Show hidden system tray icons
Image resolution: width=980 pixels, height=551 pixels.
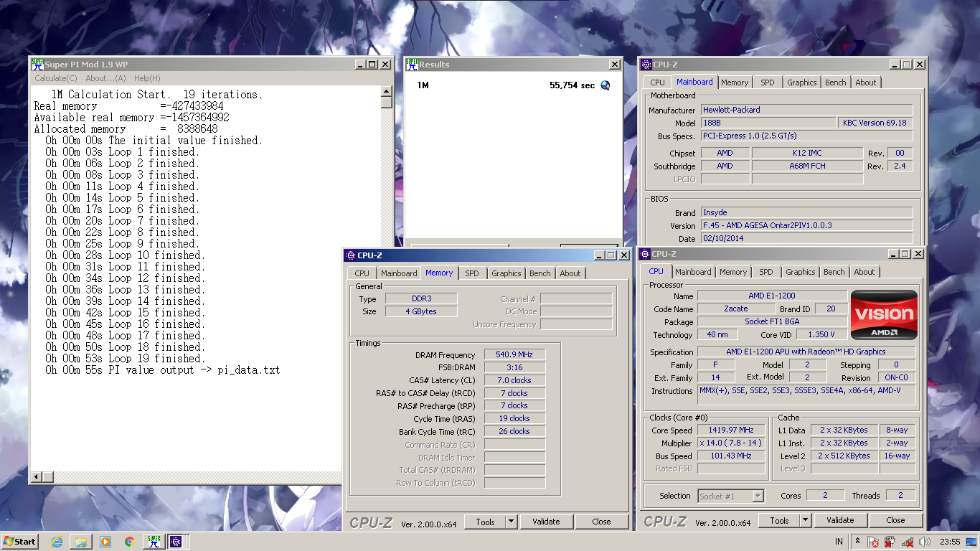[x=857, y=542]
